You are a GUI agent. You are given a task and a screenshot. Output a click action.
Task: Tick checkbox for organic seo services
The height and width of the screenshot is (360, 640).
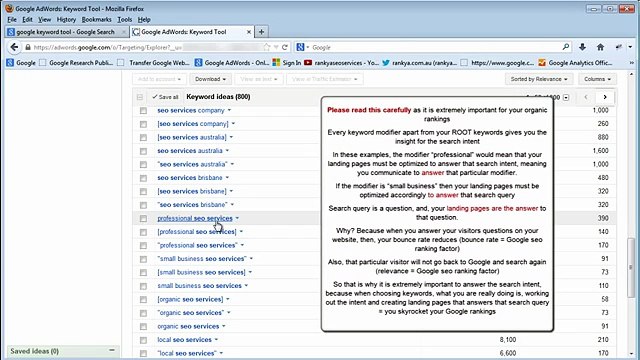(x=143, y=326)
